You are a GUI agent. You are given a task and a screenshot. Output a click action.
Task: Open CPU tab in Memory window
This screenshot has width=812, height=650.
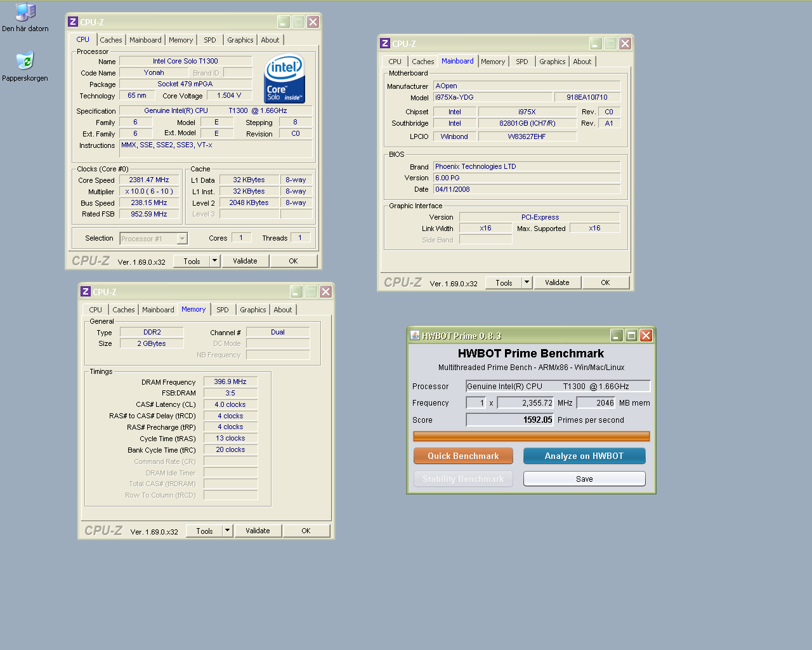[x=96, y=310]
